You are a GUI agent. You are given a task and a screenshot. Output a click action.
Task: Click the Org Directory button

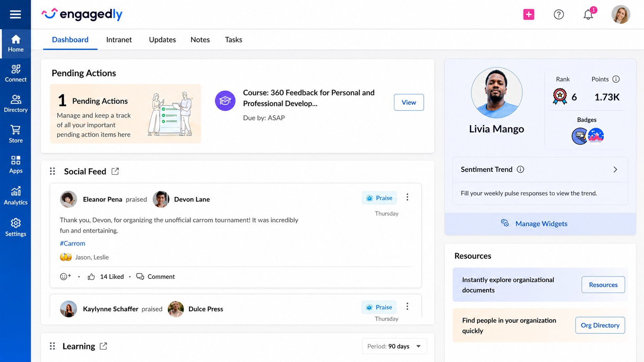[x=600, y=325]
